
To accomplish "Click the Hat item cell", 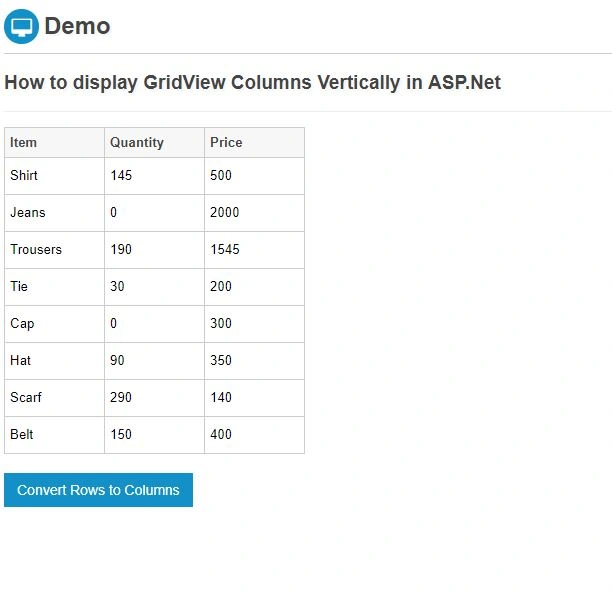I will pyautogui.click(x=54, y=361).
